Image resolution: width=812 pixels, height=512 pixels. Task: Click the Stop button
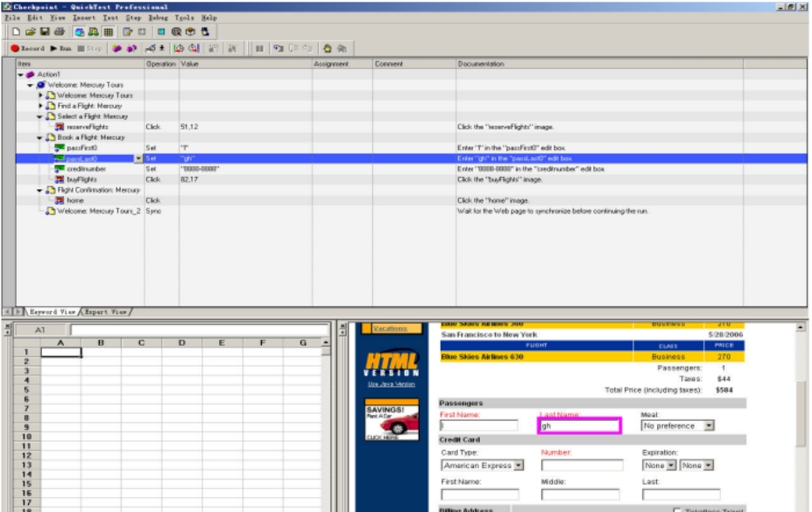coord(89,49)
